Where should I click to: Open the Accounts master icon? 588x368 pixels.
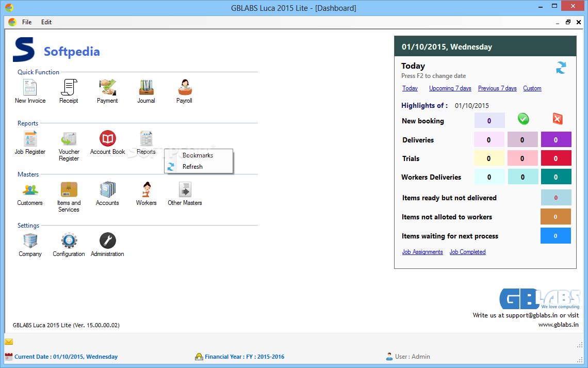[107, 194]
